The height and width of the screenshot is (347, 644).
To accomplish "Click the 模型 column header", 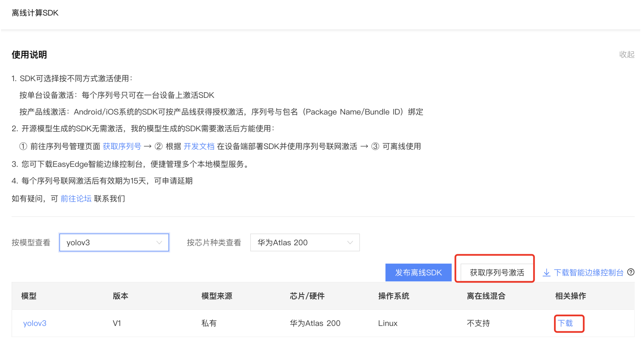I will [x=29, y=296].
